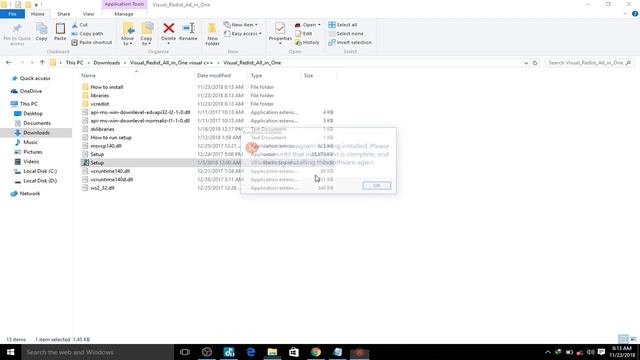Select the libraries folder
640x360 pixels.
100,96
